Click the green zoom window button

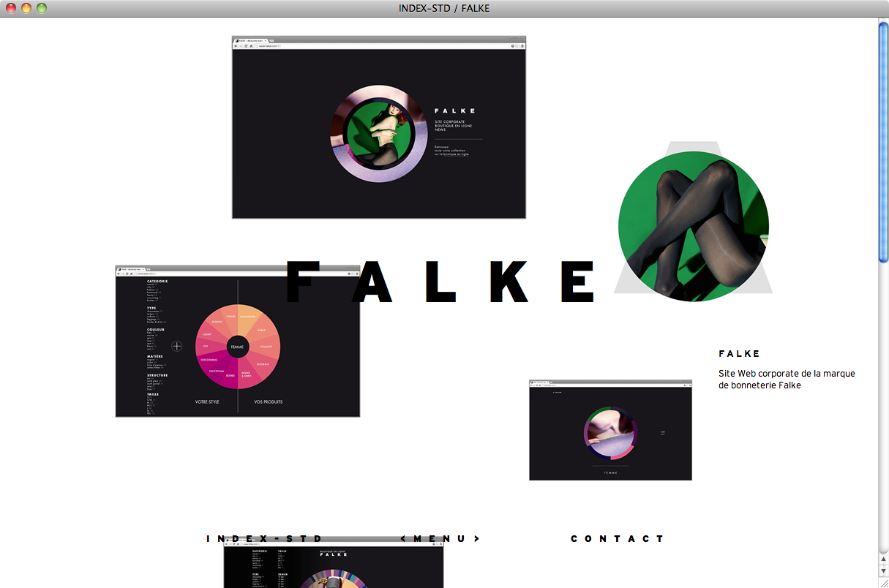tap(42, 8)
